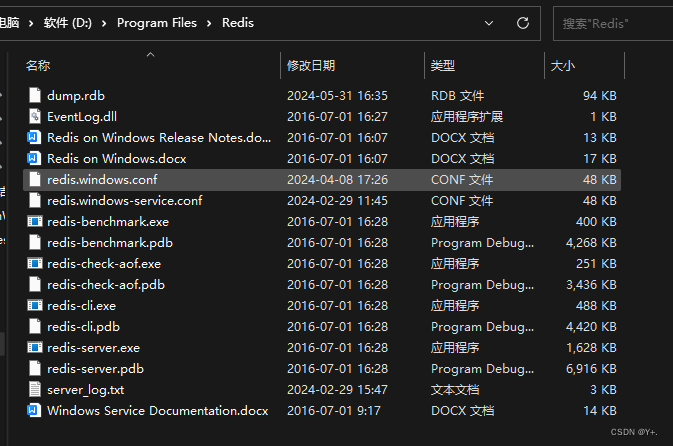Expand the chevron before 软件 (D:)
The height and width of the screenshot is (446, 673).
(x=31, y=23)
